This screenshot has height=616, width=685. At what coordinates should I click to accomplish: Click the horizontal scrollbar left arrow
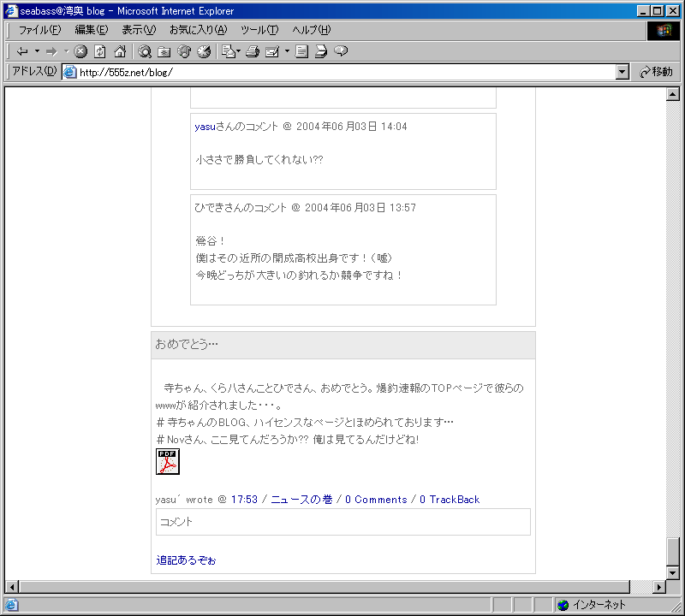point(12,587)
